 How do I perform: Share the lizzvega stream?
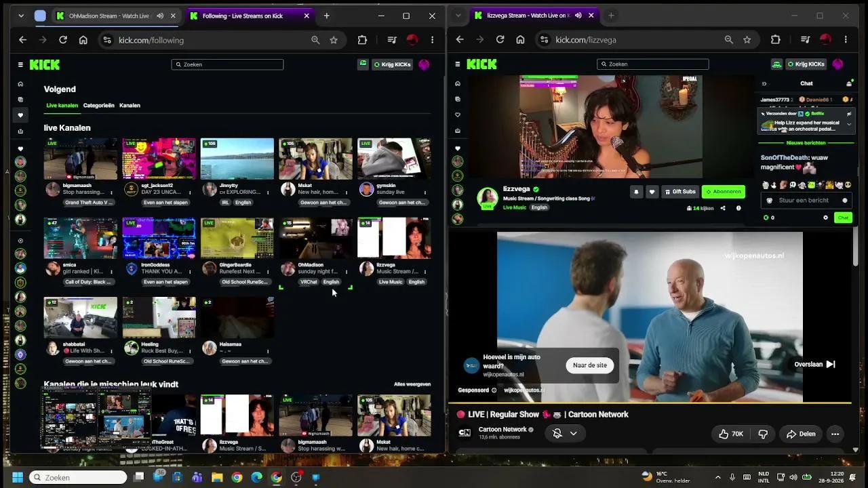click(723, 208)
